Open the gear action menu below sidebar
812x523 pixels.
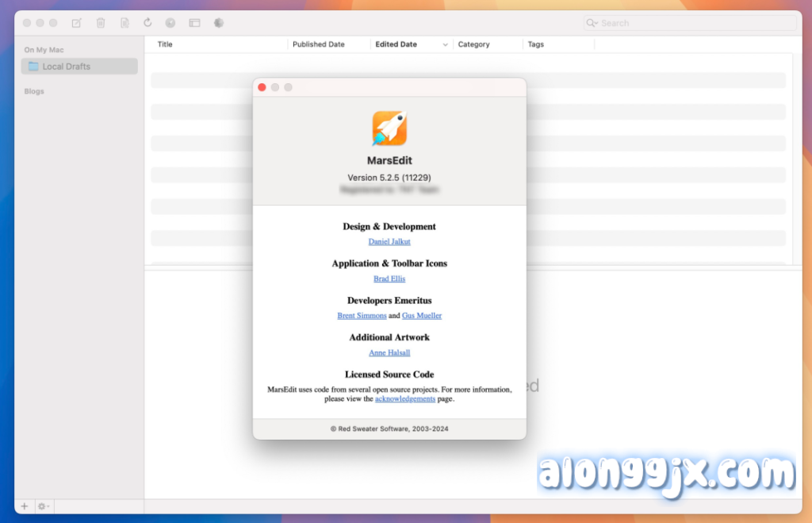pyautogui.click(x=44, y=506)
